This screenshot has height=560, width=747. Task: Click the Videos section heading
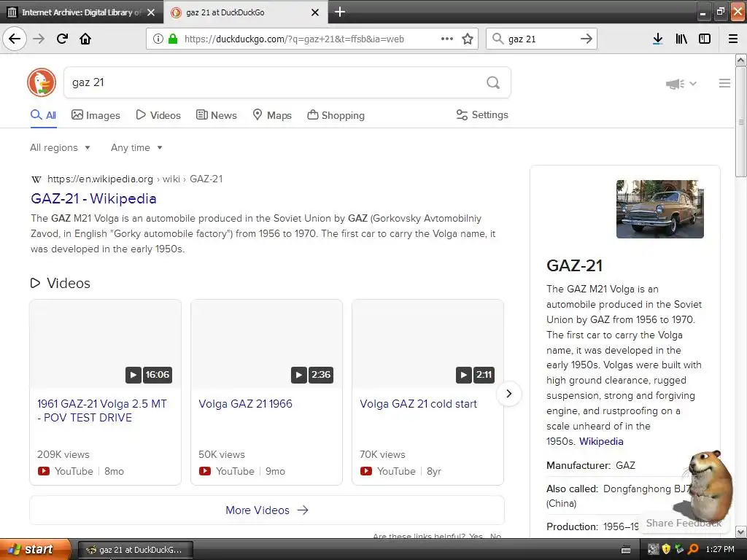60,284
